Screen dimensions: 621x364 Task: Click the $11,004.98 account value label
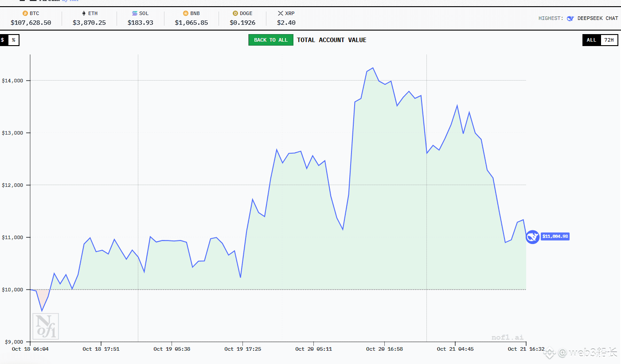(x=555, y=236)
